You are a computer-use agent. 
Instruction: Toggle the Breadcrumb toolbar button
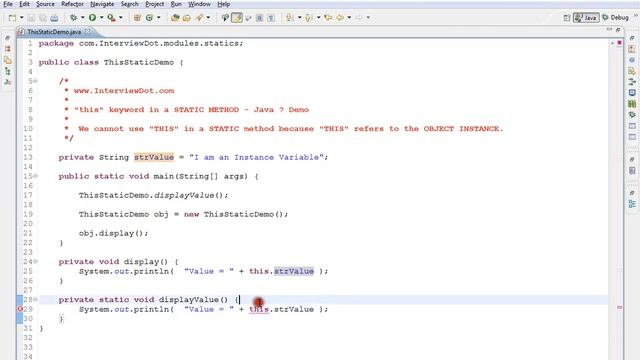pos(225,18)
